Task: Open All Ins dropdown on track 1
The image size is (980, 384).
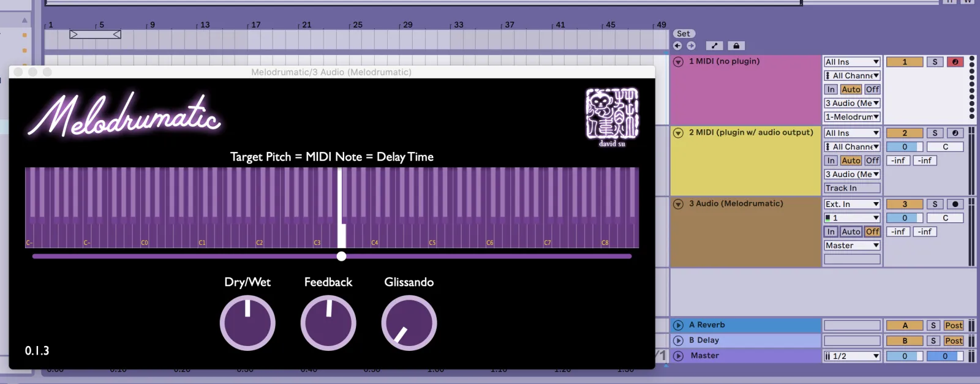Action: point(852,62)
